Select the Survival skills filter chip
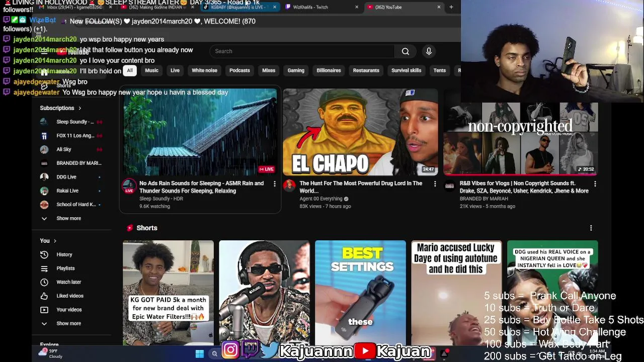644x362 pixels. click(x=406, y=70)
